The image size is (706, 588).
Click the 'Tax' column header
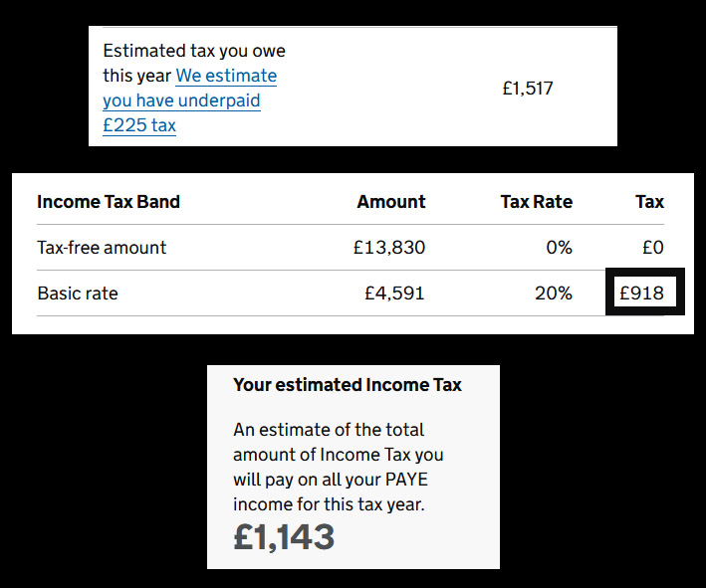click(649, 202)
